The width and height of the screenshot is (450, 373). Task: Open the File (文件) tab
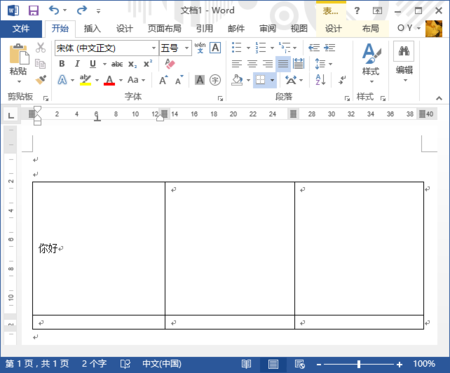coord(21,29)
